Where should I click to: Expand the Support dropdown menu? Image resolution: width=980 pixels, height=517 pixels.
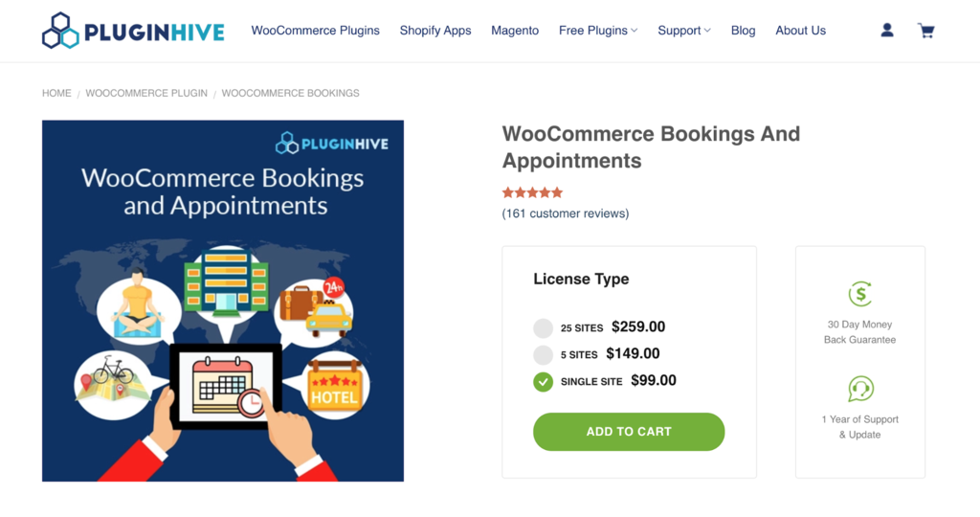(x=684, y=31)
